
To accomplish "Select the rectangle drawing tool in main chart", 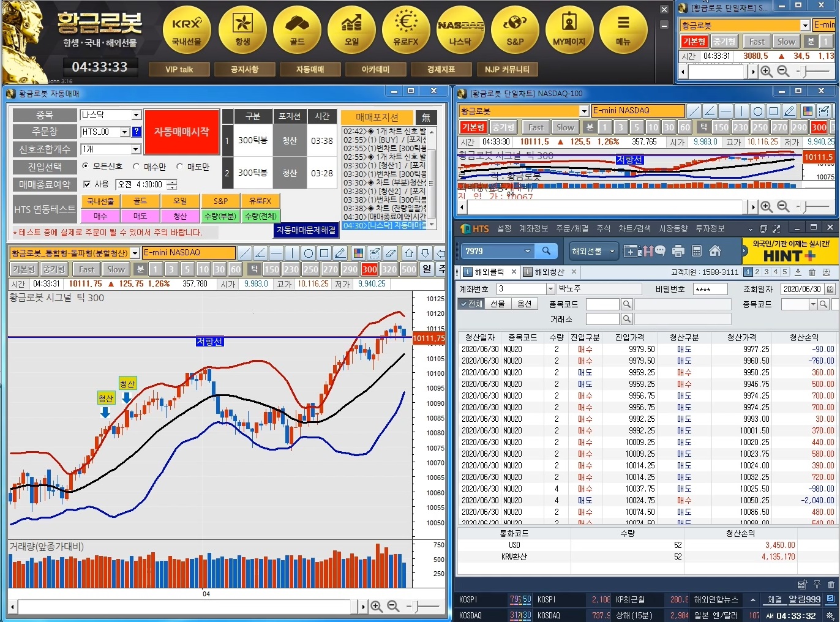I will click(324, 253).
